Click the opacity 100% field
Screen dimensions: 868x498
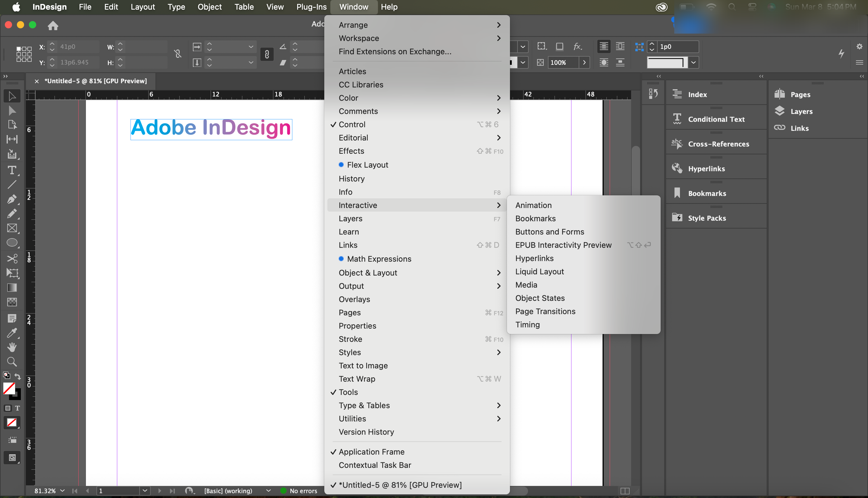click(x=562, y=63)
